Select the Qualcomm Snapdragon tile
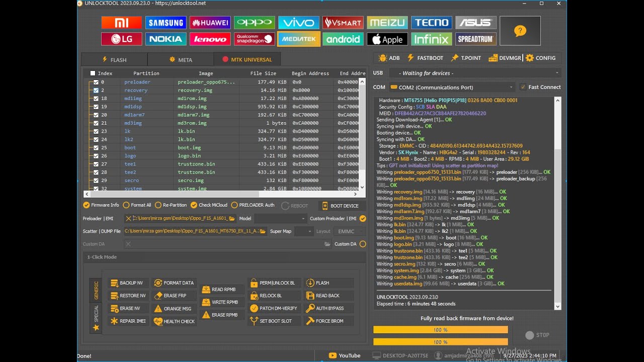The height and width of the screenshot is (362, 644). click(254, 39)
